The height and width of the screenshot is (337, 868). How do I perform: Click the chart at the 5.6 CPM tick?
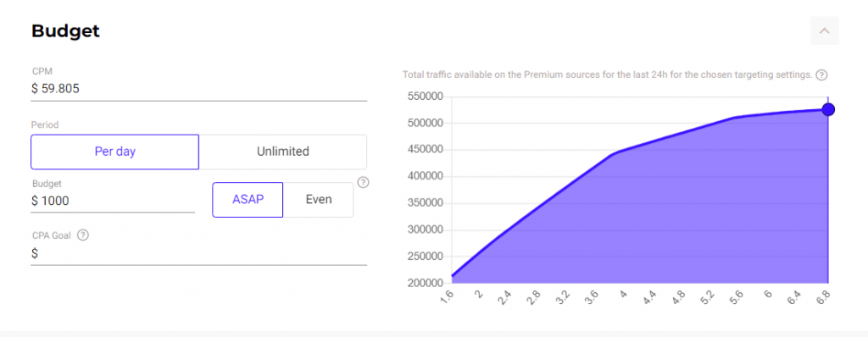[x=737, y=296]
